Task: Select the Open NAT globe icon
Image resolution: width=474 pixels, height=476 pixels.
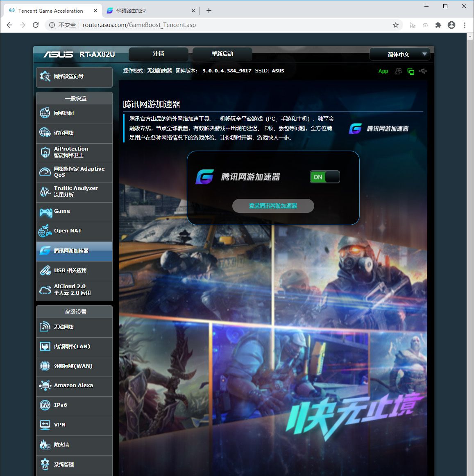Action: (45, 231)
